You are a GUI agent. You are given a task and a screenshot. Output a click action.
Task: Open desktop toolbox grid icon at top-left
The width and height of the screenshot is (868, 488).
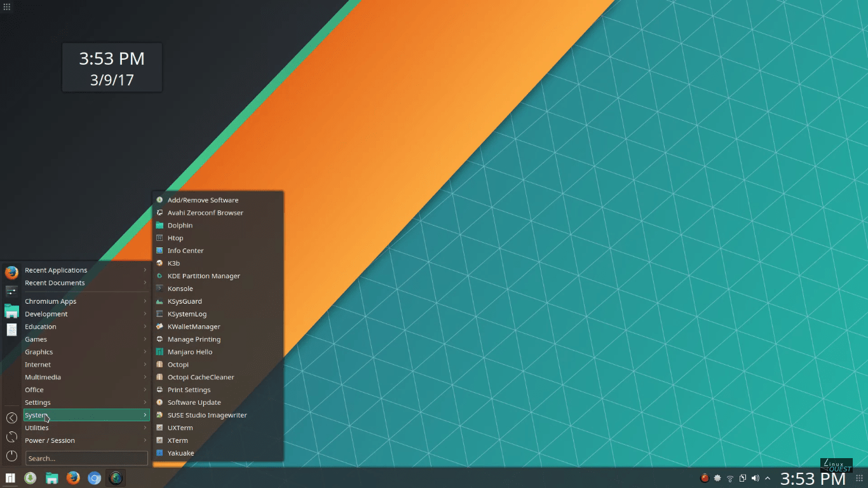coord(7,6)
